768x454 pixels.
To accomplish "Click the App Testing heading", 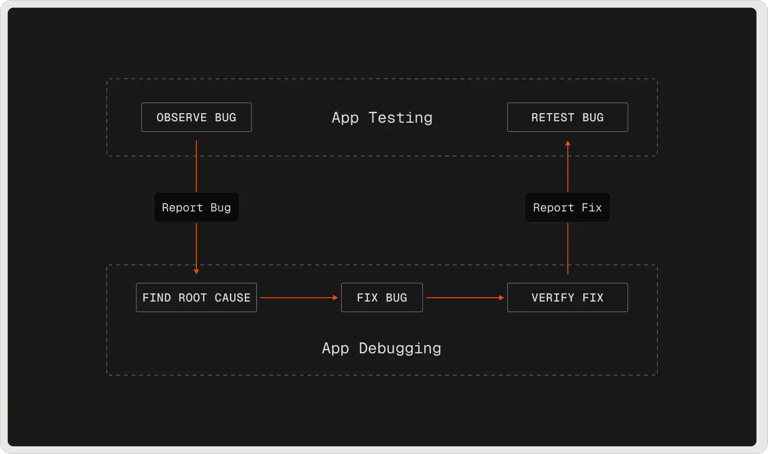I will [382, 118].
